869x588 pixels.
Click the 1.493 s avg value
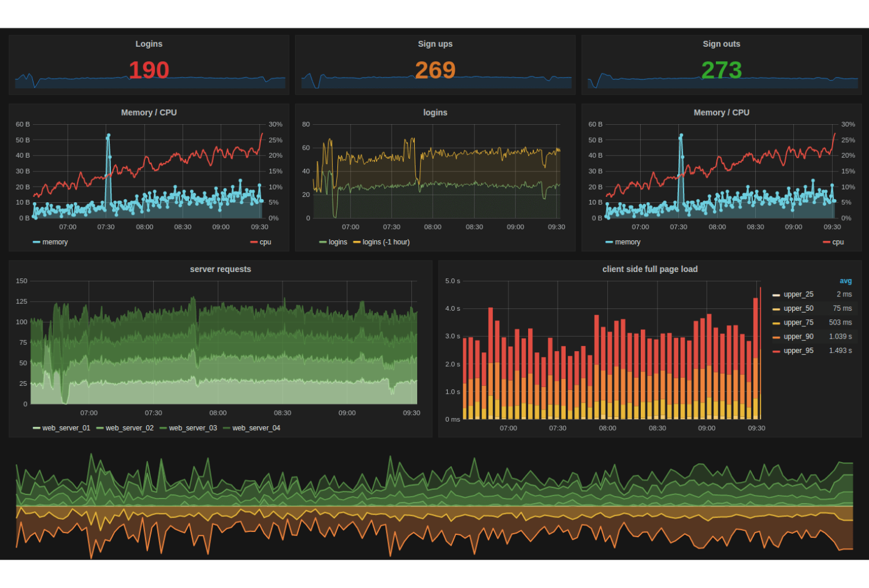841,351
